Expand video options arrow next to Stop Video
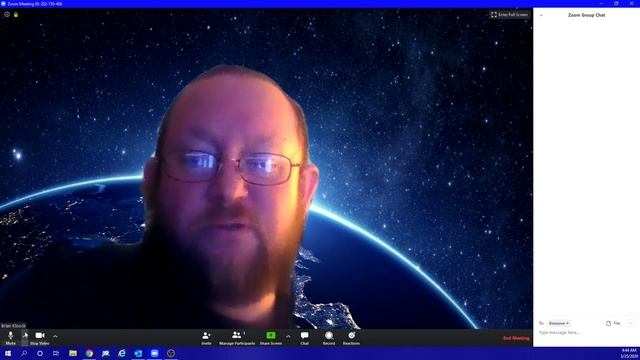 pos(55,337)
